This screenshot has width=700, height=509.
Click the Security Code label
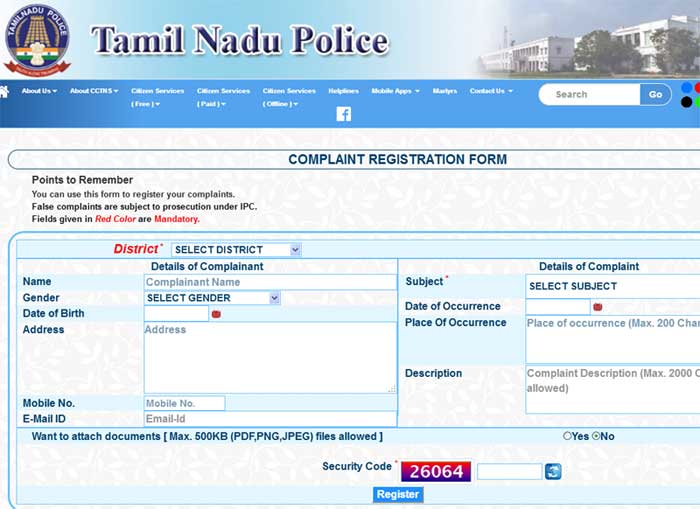359,466
